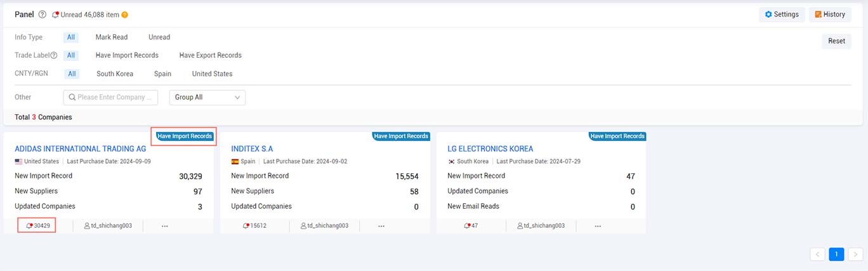
Task: Open the Group All dropdown
Action: [x=207, y=98]
